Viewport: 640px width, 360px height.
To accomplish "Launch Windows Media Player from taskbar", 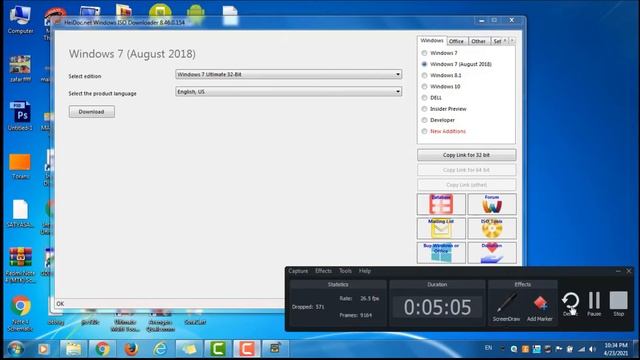I will 44,349.
